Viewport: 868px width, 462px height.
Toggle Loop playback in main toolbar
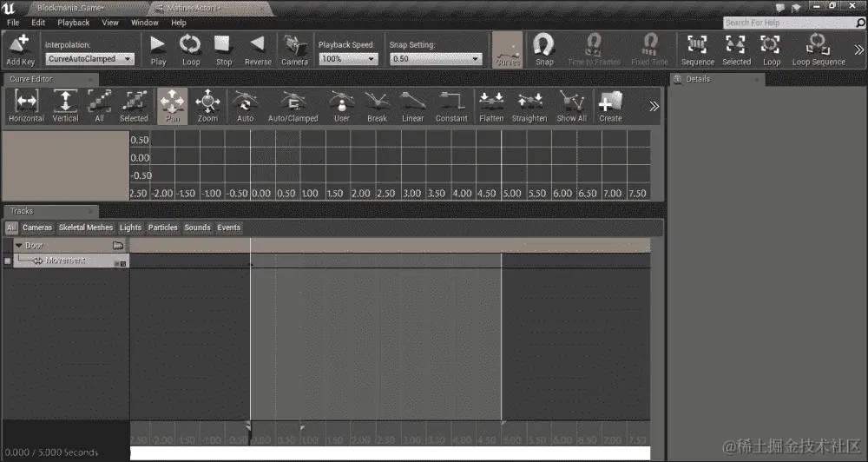[190, 49]
